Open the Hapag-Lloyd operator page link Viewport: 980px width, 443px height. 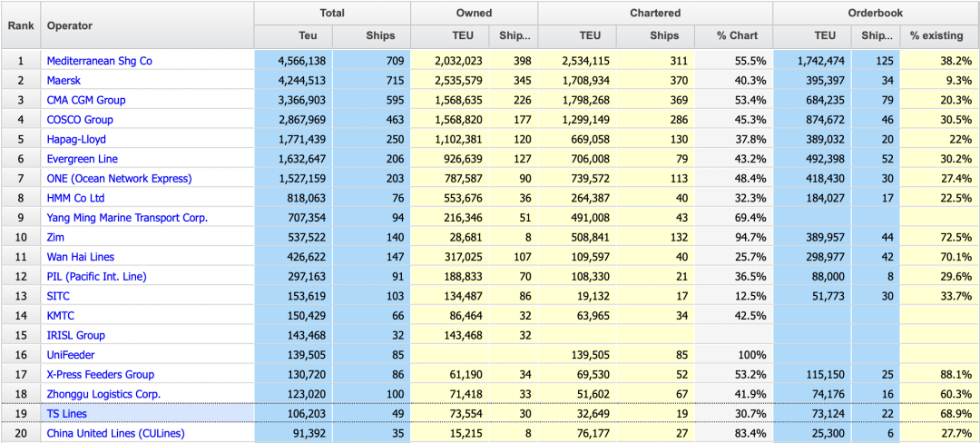tap(76, 140)
